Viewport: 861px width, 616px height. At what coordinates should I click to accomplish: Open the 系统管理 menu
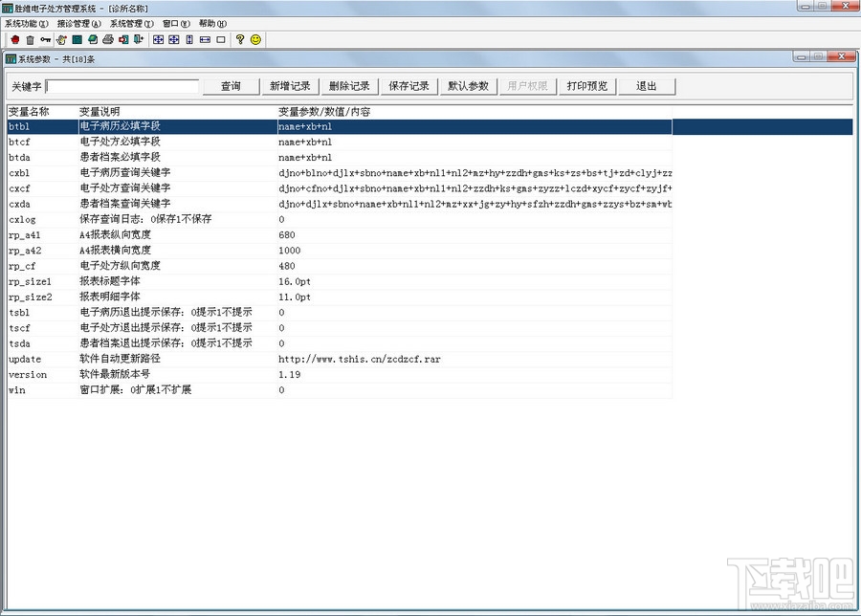(x=132, y=24)
